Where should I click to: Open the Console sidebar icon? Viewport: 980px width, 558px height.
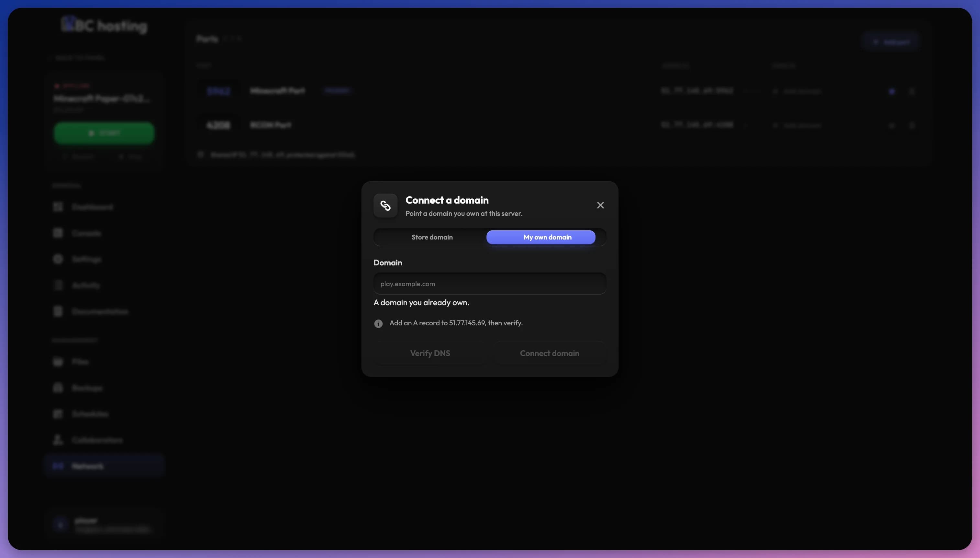coord(58,233)
